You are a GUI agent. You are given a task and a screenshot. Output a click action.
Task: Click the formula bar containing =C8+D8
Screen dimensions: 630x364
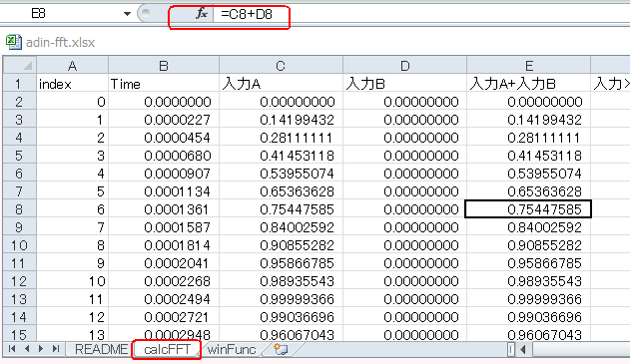(x=422, y=14)
